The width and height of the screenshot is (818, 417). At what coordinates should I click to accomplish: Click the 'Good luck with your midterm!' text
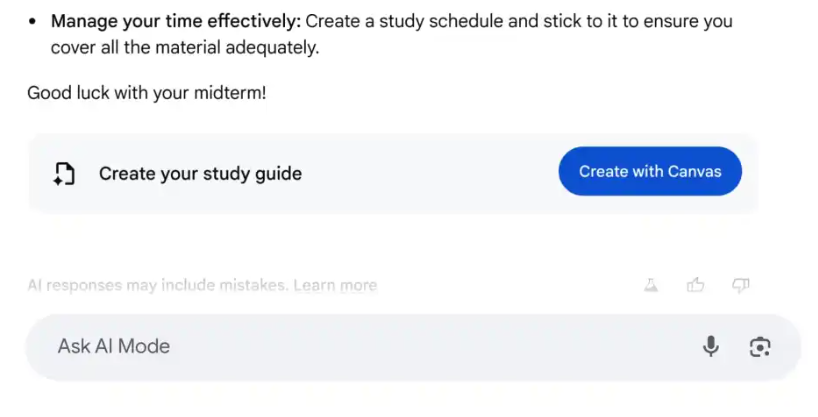pos(146,93)
